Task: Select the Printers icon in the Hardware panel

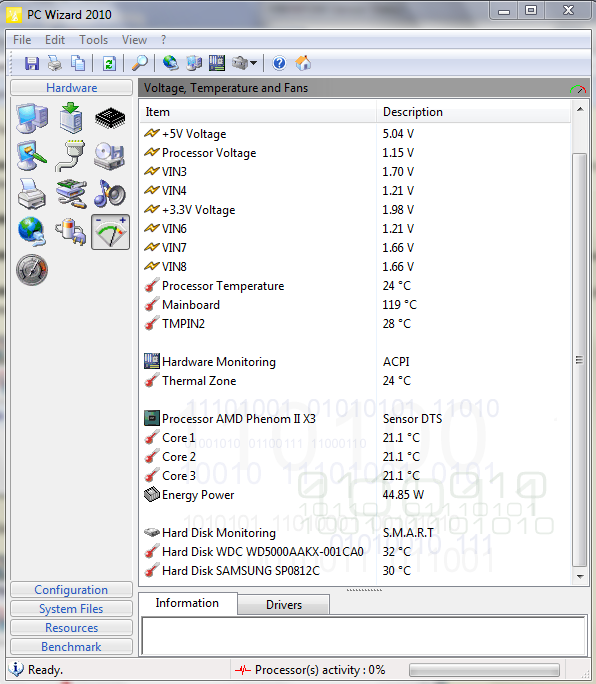Action: coord(31,194)
